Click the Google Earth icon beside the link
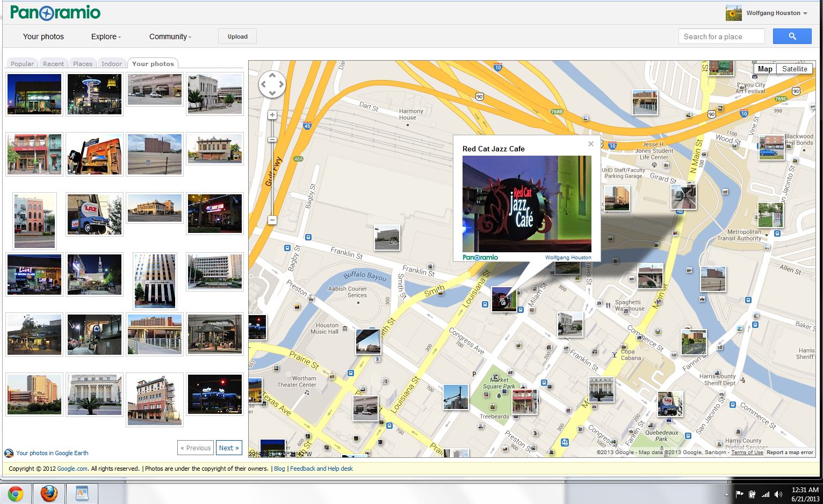The height and width of the screenshot is (504, 823). [9, 453]
